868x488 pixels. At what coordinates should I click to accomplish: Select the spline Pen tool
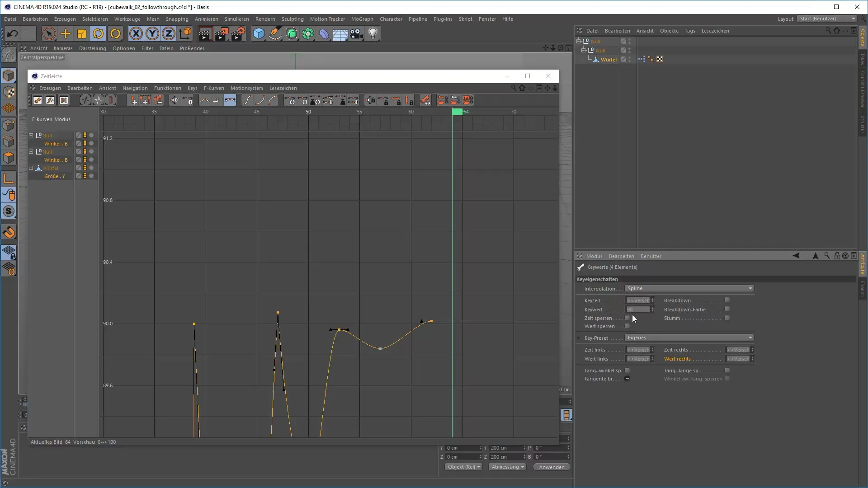point(275,33)
